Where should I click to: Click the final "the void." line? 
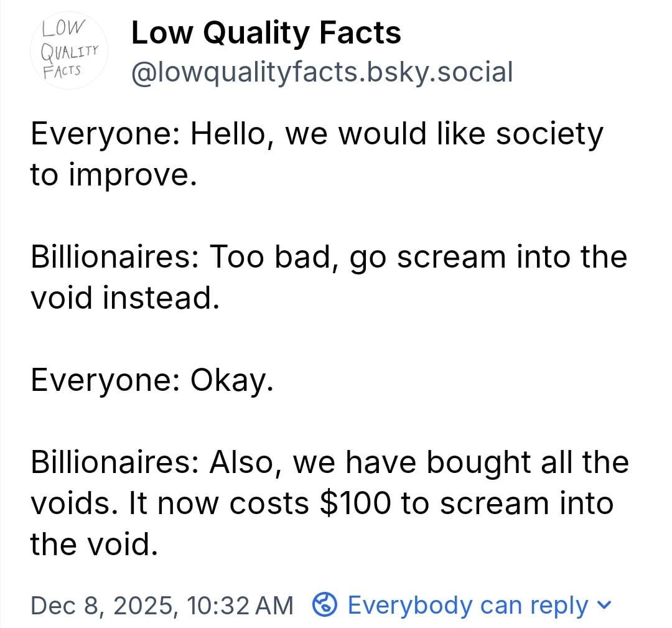pyautogui.click(x=91, y=545)
